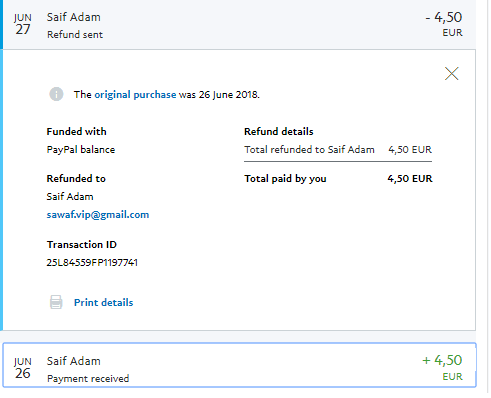Click the JUN 26 date label
This screenshot has width=491, height=398.
(x=23, y=368)
